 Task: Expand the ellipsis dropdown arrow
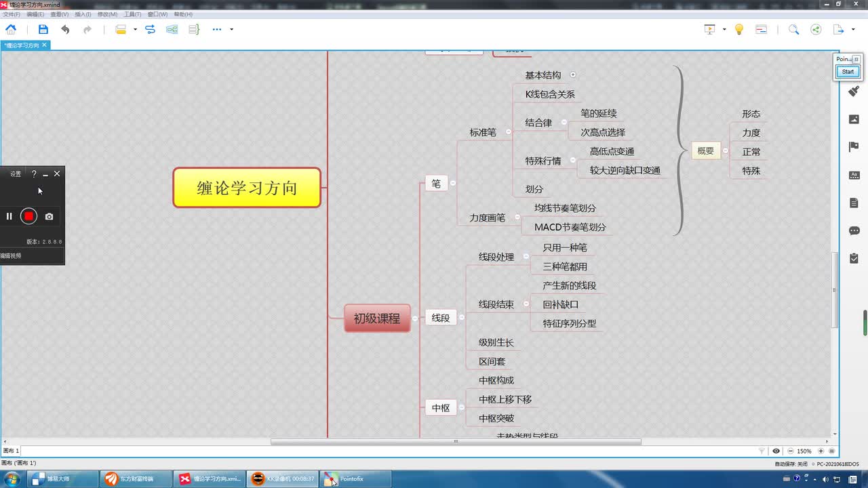[x=231, y=29]
